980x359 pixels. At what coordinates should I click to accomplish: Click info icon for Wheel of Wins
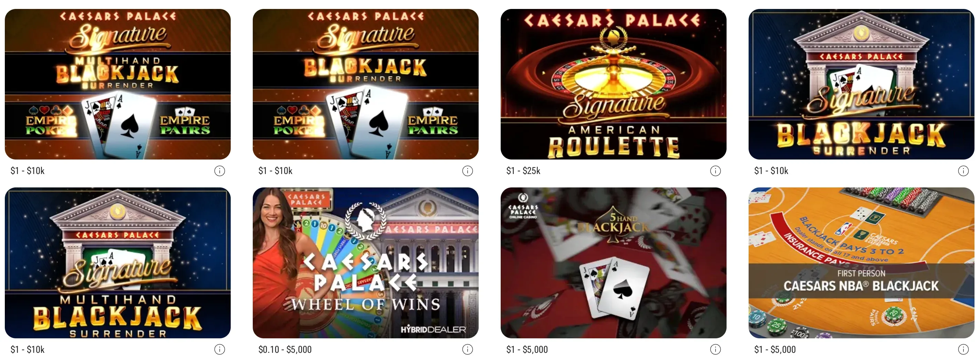(x=468, y=349)
